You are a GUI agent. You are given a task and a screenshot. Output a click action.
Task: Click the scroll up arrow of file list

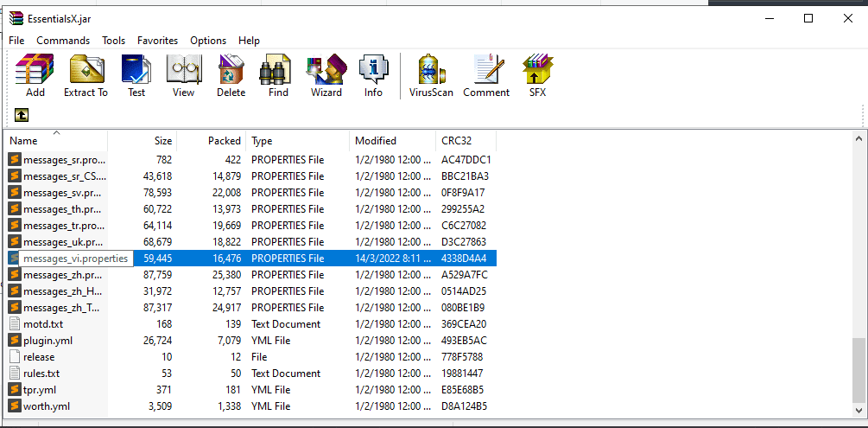coord(858,139)
